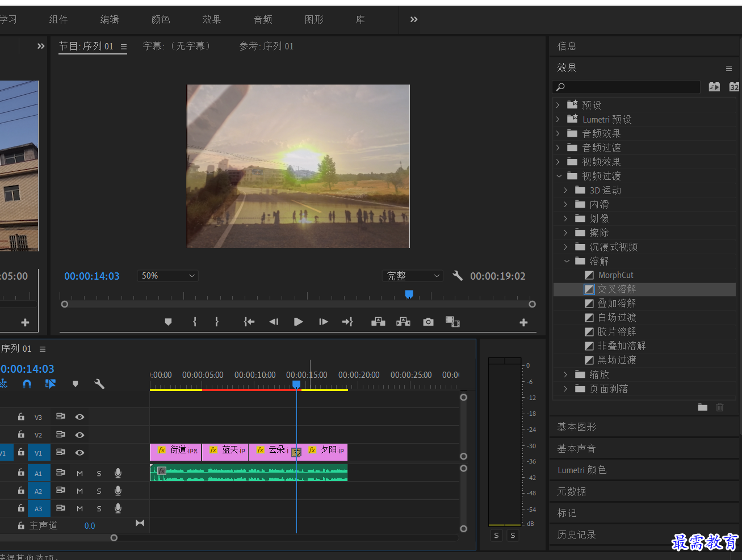Step forward one frame
Viewport: 742px width, 560px height.
(324, 322)
